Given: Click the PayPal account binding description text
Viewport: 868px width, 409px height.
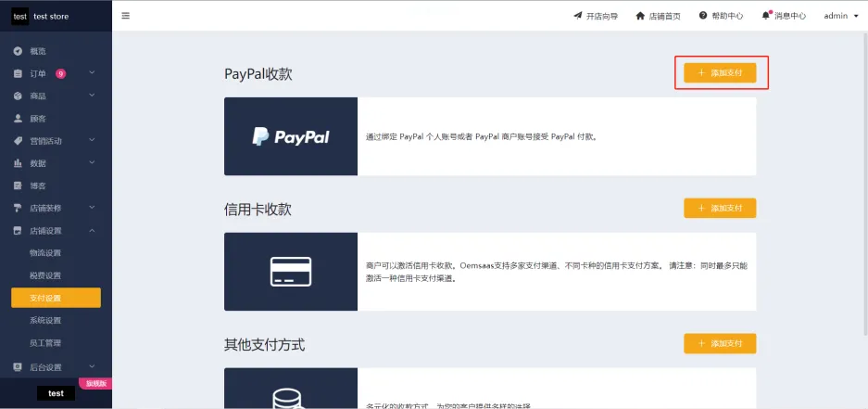Looking at the screenshot, I should [482, 136].
